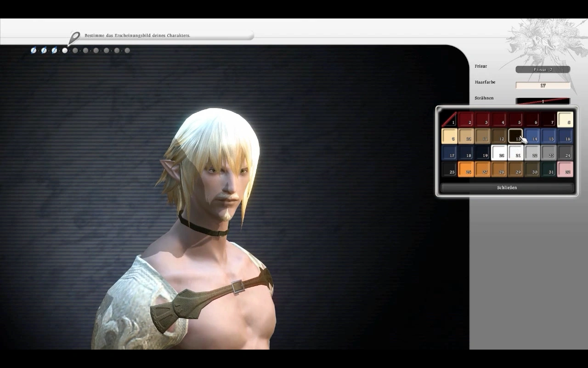
Task: Pick the blue swatch numbered 14
Action: 532,136
